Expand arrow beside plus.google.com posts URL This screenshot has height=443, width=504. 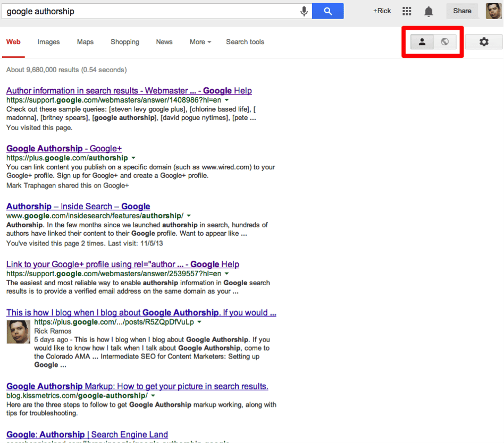pos(199,321)
